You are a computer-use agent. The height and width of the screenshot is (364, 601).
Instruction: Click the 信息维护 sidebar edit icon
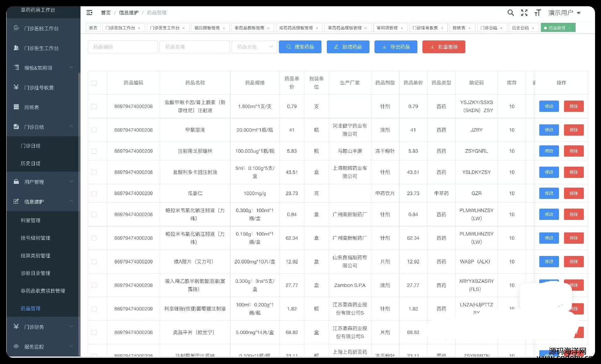coord(16,201)
